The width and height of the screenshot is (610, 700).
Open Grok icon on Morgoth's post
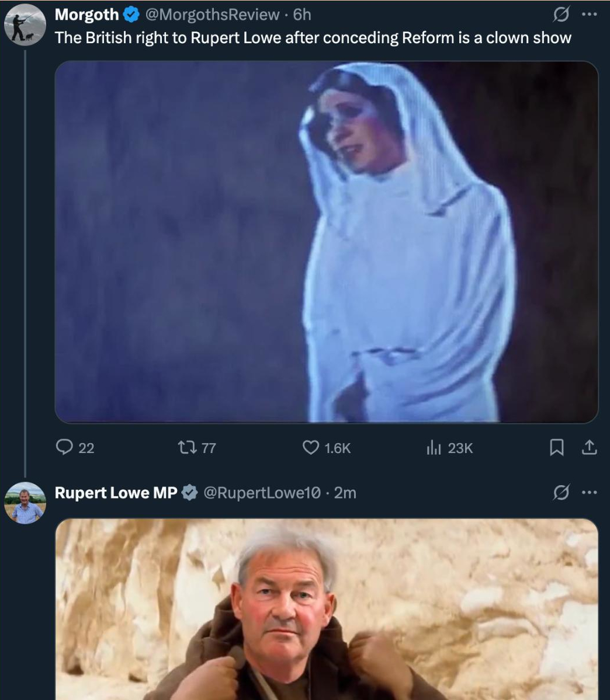pyautogui.click(x=561, y=15)
